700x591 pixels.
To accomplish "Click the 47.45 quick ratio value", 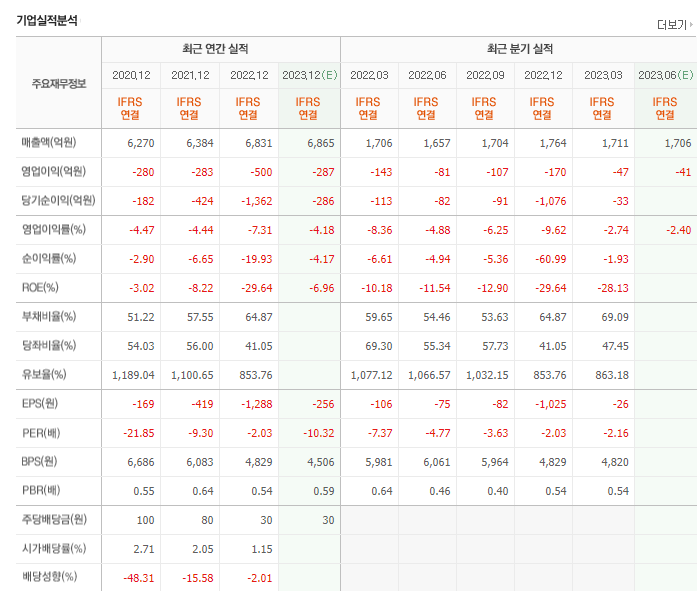I will pyautogui.click(x=615, y=346).
